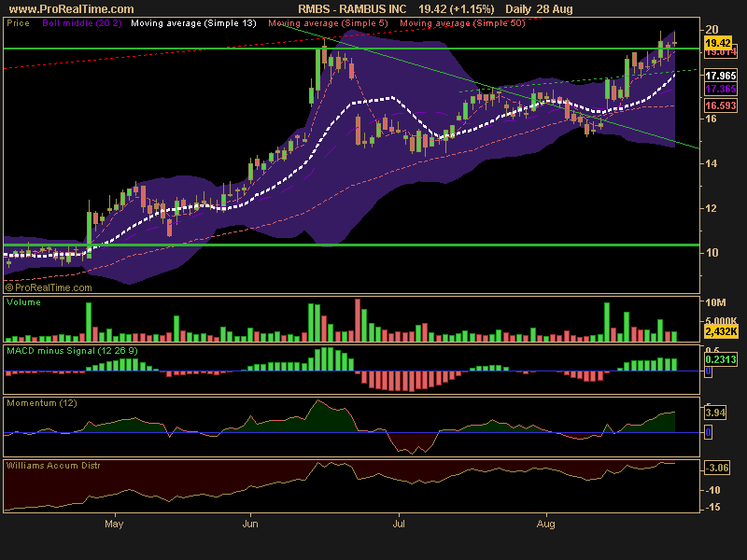Select the Aug date axis label

click(546, 525)
